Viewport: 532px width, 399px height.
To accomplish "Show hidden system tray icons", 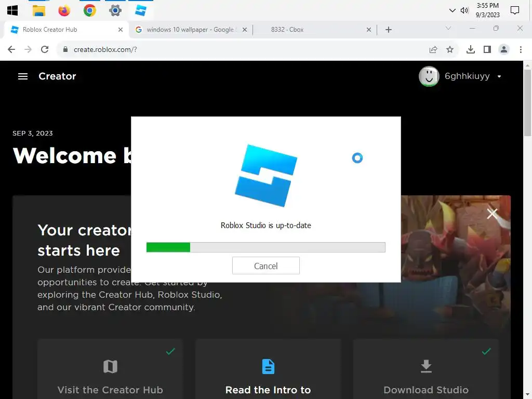I will tap(452, 10).
